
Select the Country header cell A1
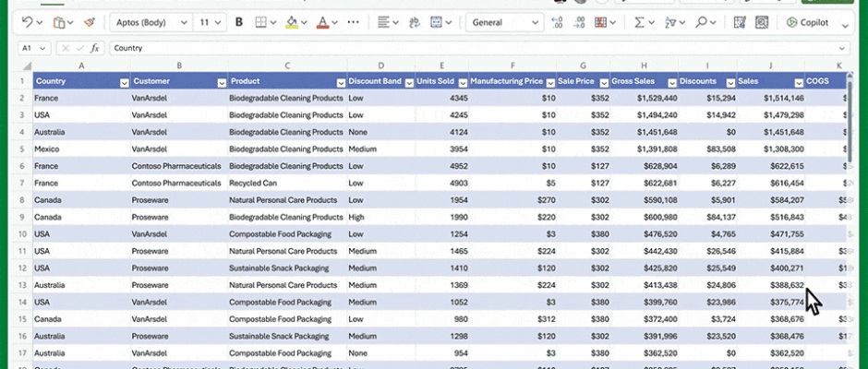coord(81,81)
